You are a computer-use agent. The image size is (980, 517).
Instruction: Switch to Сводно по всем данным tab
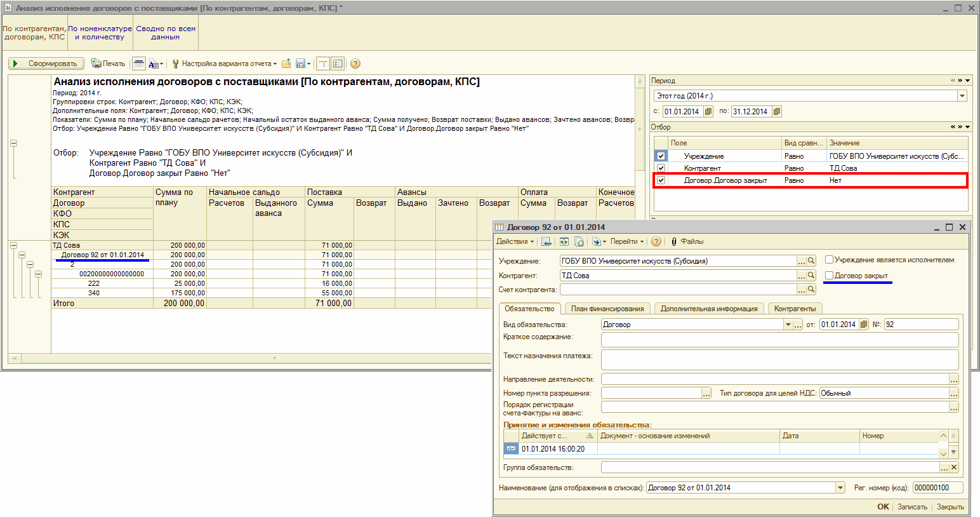[166, 33]
